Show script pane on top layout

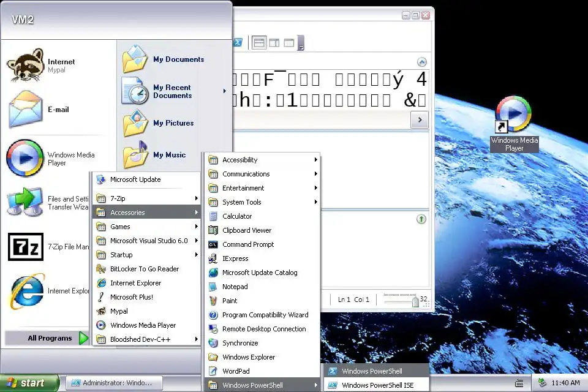point(259,43)
